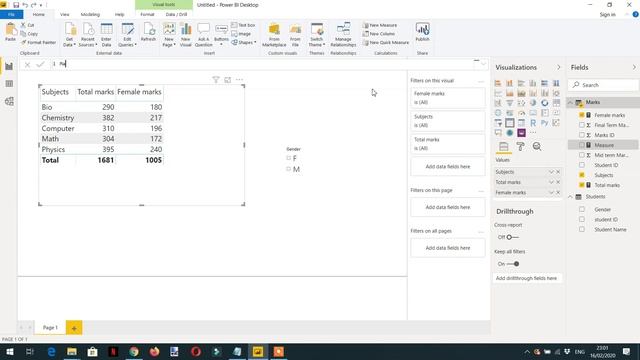The width and height of the screenshot is (640, 360).
Task: Collapse the Fields pane chevron
Action: 634,67
